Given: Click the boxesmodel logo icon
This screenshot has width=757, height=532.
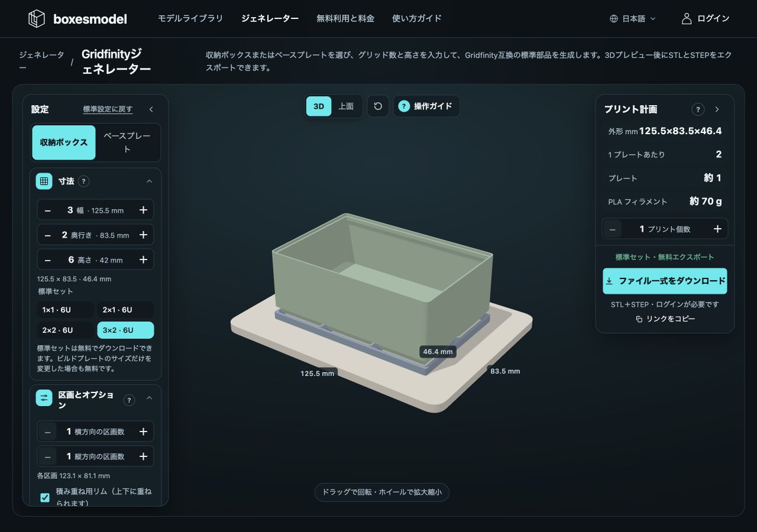Looking at the screenshot, I should coord(37,19).
